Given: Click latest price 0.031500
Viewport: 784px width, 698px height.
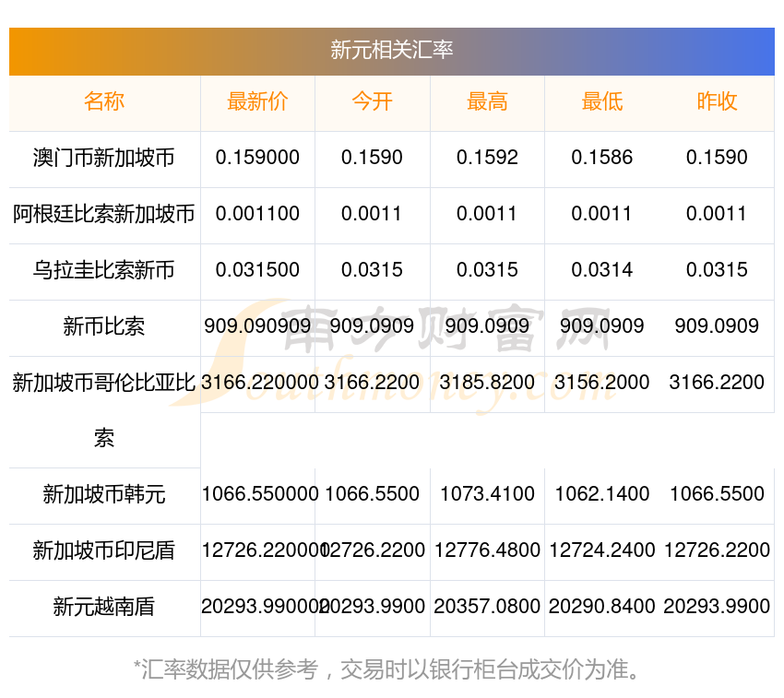Looking at the screenshot, I should [x=257, y=270].
